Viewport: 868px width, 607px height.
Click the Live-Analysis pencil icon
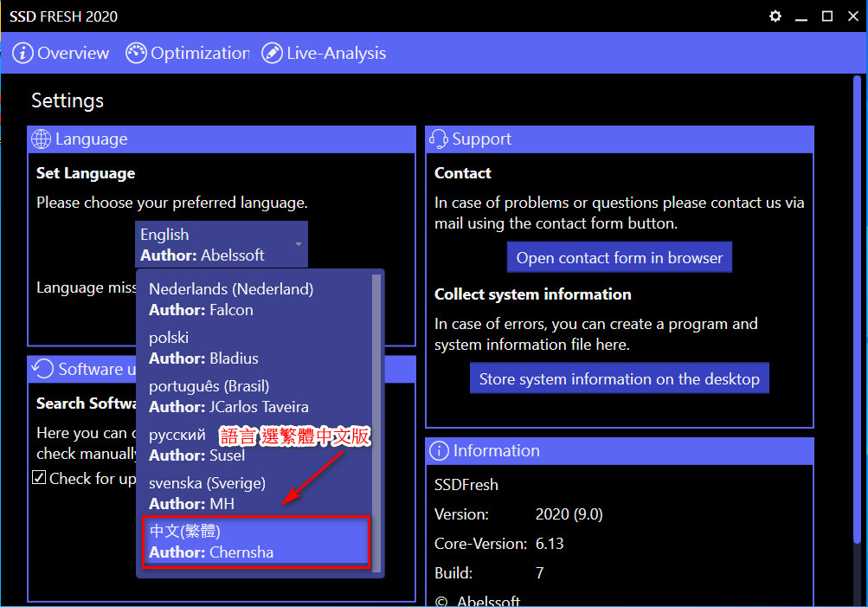(272, 53)
